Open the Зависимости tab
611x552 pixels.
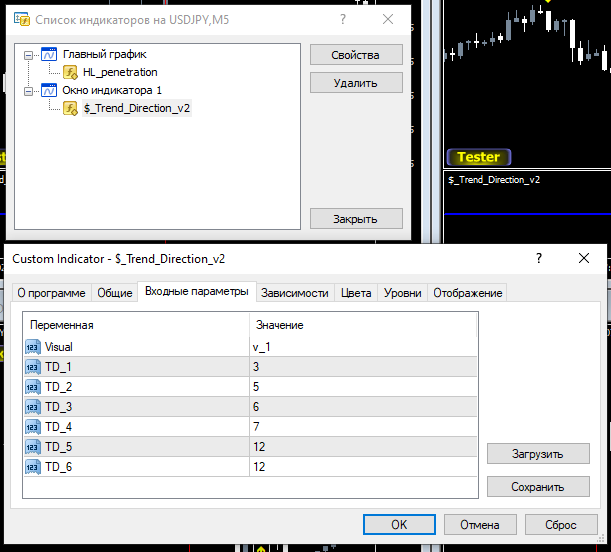(x=295, y=293)
